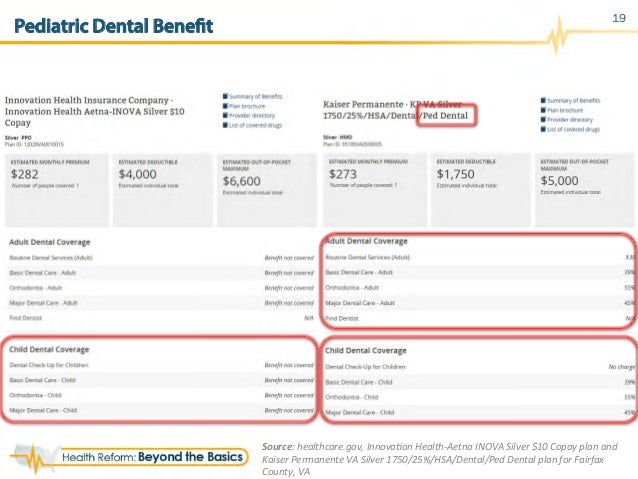638x479 pixels.
Task: Click icon beside Kaiser Summary of Benefits
Action: coord(543,101)
